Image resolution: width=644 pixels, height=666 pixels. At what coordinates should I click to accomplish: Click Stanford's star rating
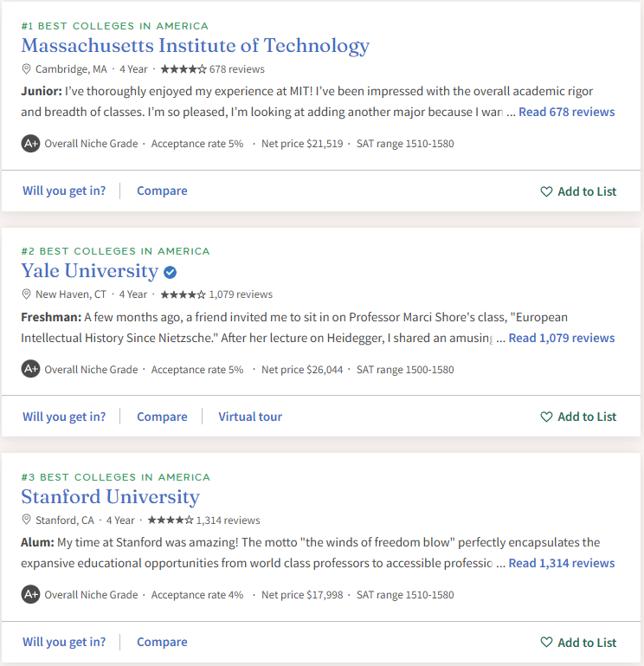171,521
